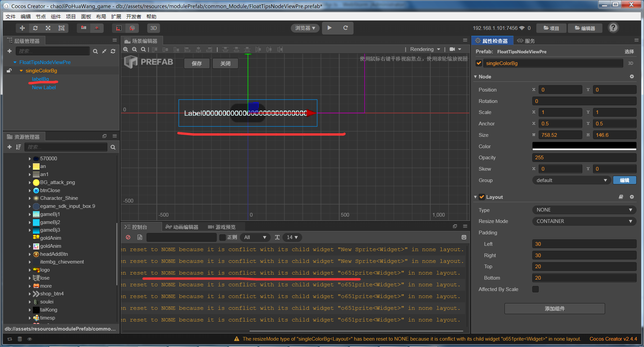Screen dimensions: 644x347
Task: Open the Rendering mode dropdown
Action: pyautogui.click(x=425, y=49)
